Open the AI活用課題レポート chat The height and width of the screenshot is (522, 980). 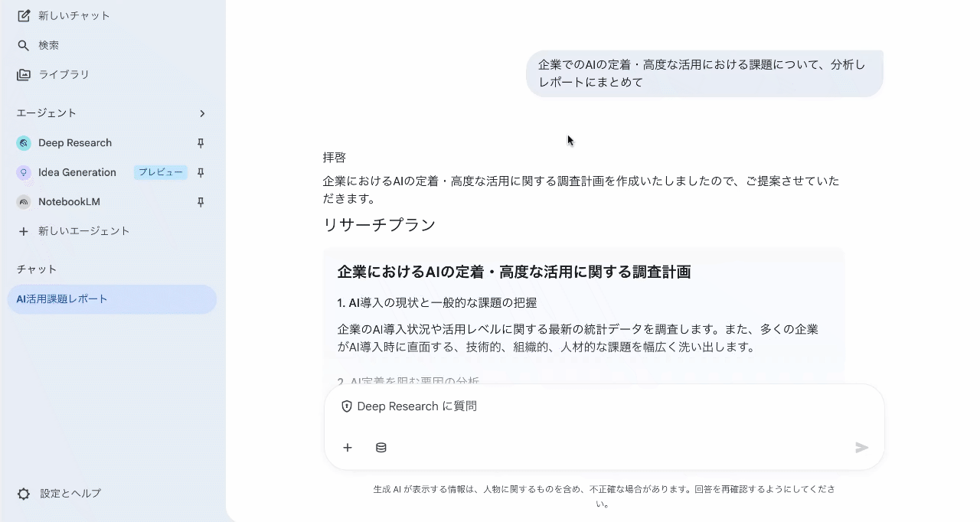pos(112,299)
